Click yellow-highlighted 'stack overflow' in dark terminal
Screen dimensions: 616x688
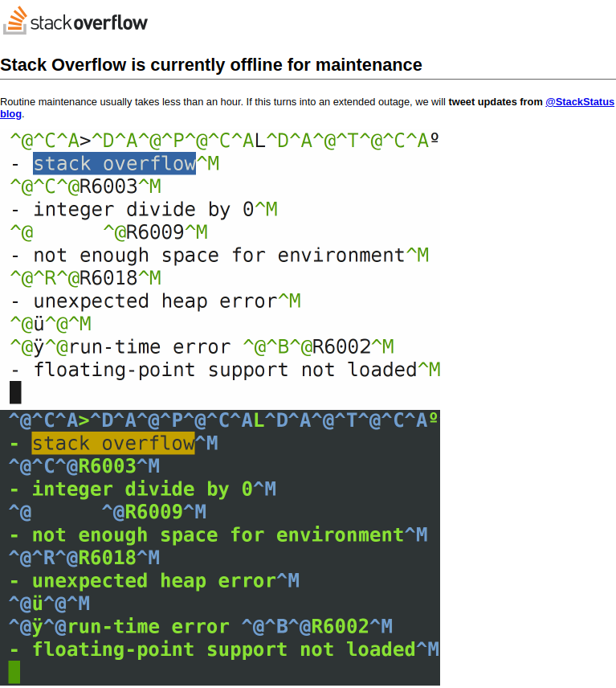(x=113, y=443)
